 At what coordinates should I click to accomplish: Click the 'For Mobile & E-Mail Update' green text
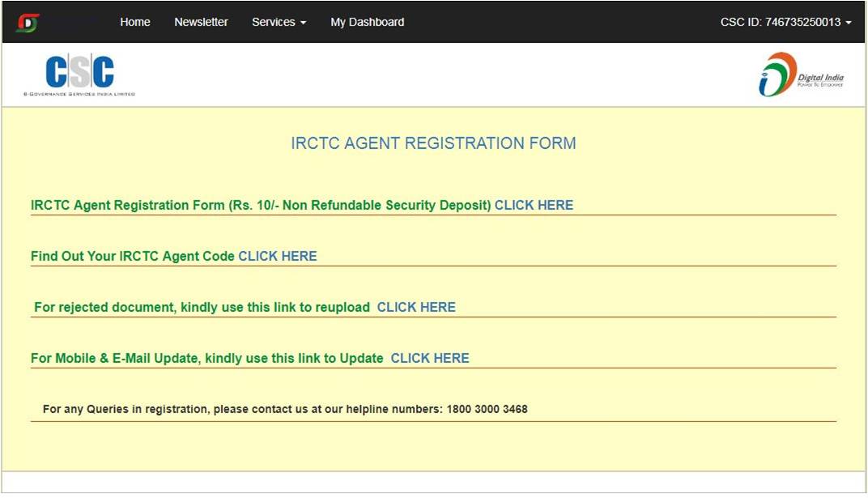coord(207,358)
